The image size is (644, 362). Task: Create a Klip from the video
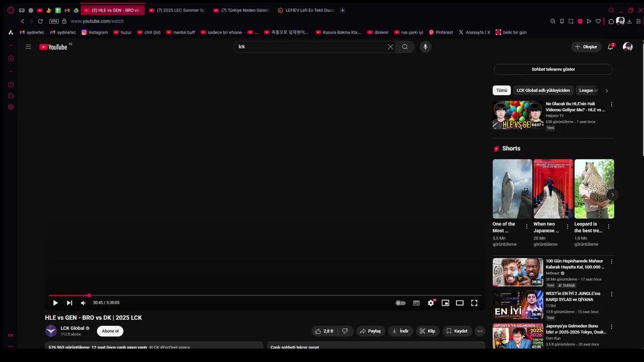pos(428,331)
